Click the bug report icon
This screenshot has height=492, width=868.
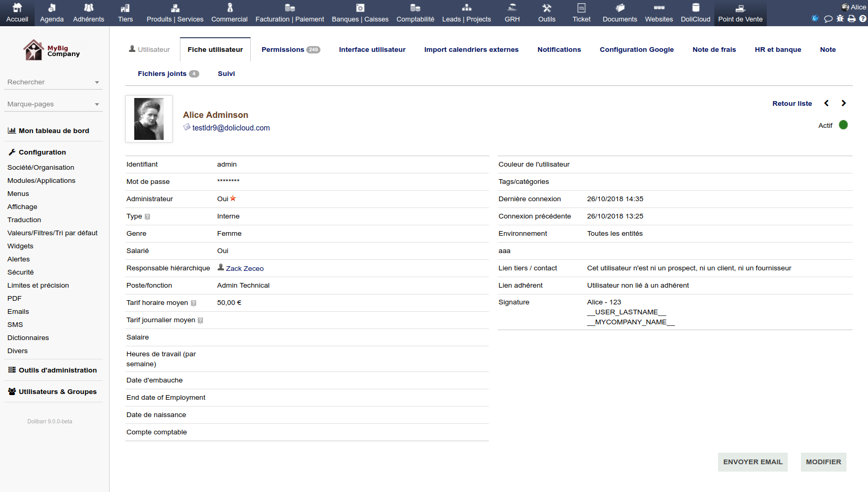[x=840, y=19]
